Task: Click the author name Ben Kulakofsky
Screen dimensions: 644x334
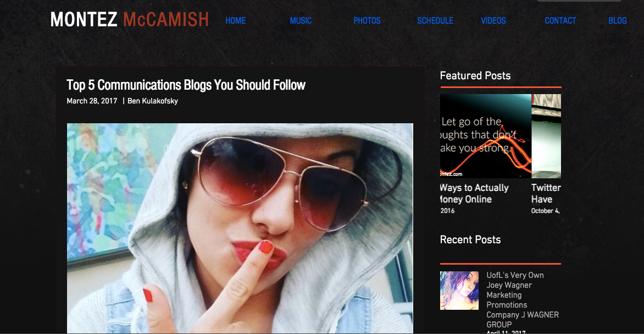Action: click(153, 101)
